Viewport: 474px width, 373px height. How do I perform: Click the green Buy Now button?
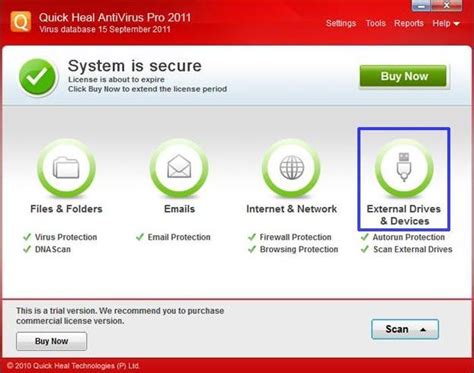coord(403,76)
